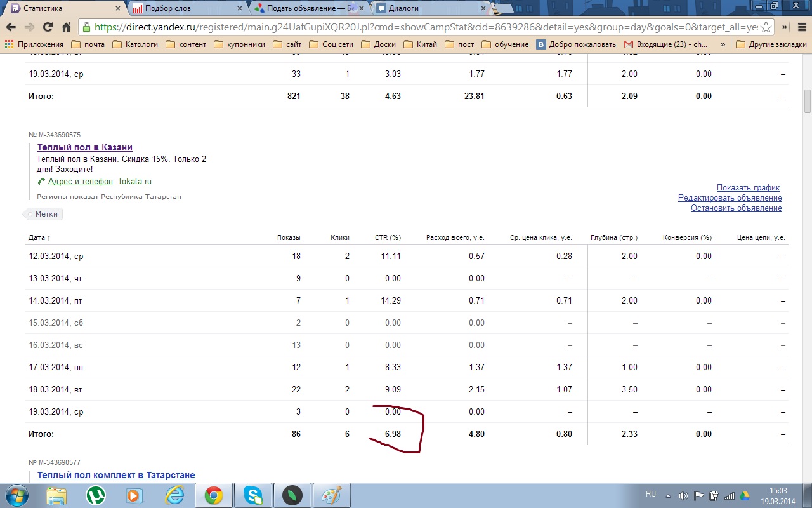Open the Gmail Входящие bookmark

[666, 44]
